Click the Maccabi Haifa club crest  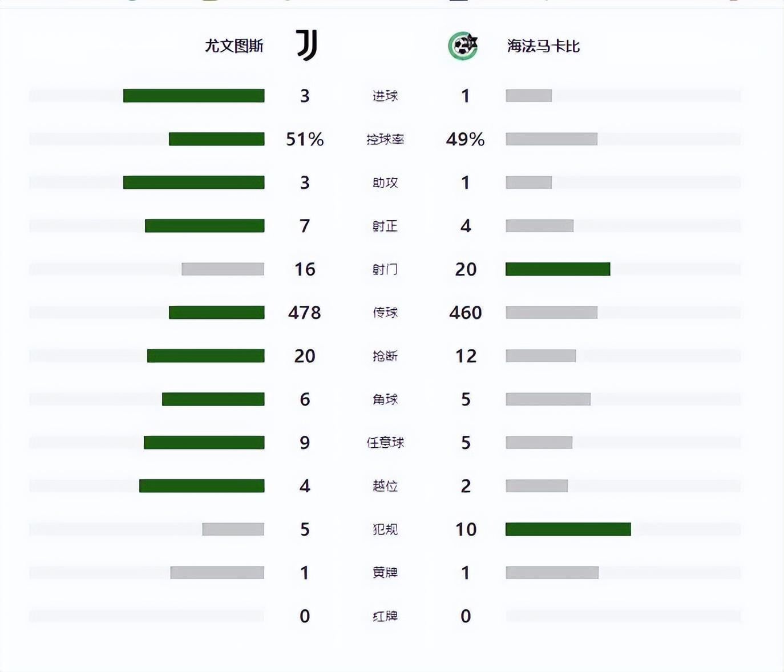tap(462, 46)
